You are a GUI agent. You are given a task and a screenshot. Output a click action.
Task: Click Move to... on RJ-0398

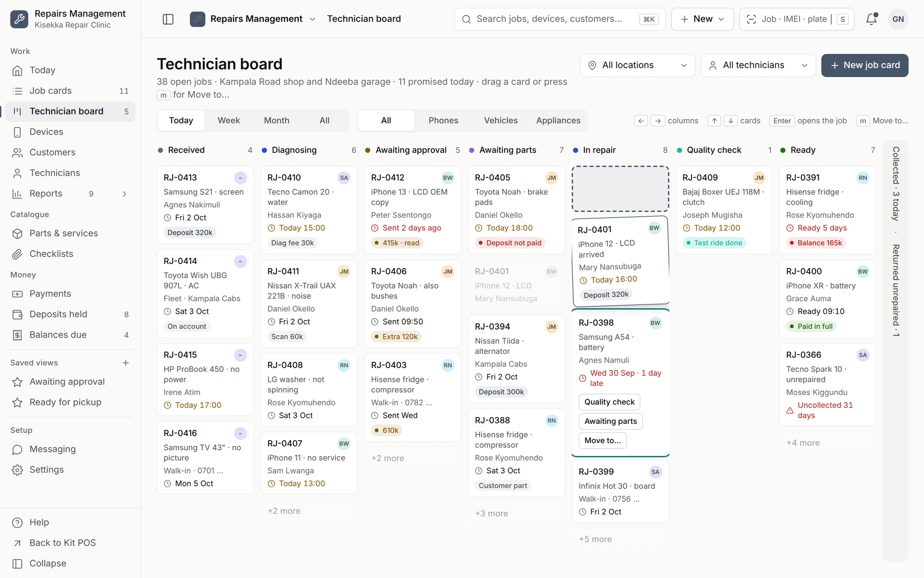[x=603, y=441]
